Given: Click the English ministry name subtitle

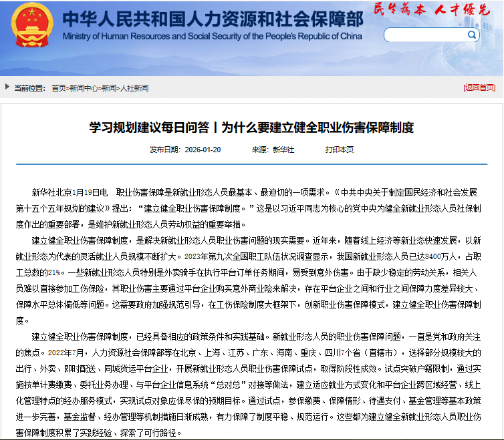Looking at the screenshot, I should [212, 37].
